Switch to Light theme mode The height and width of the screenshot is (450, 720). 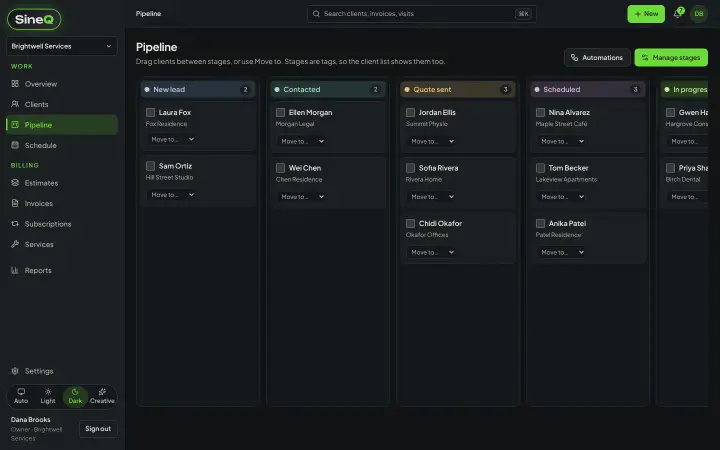(x=48, y=396)
